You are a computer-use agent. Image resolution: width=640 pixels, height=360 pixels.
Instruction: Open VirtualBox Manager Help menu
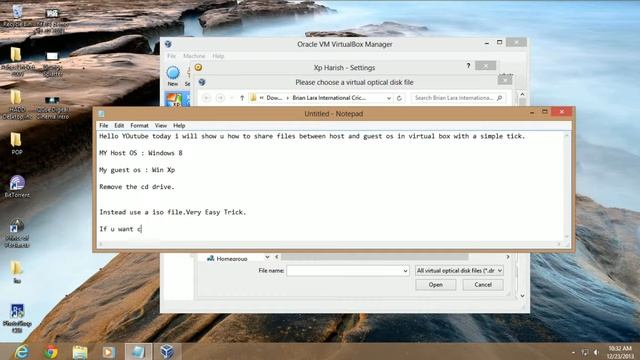[x=218, y=56]
